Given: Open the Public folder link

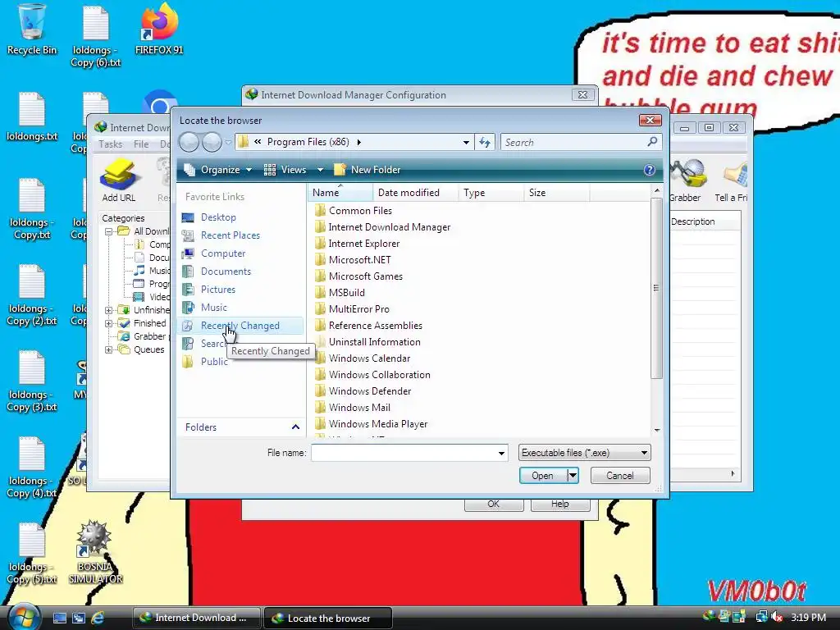Looking at the screenshot, I should coord(214,362).
